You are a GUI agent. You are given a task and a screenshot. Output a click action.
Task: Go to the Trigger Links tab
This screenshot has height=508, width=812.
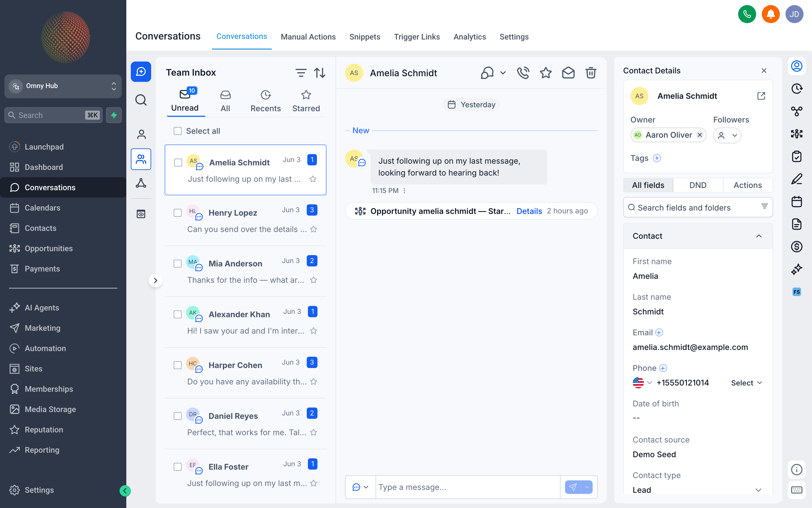[417, 37]
